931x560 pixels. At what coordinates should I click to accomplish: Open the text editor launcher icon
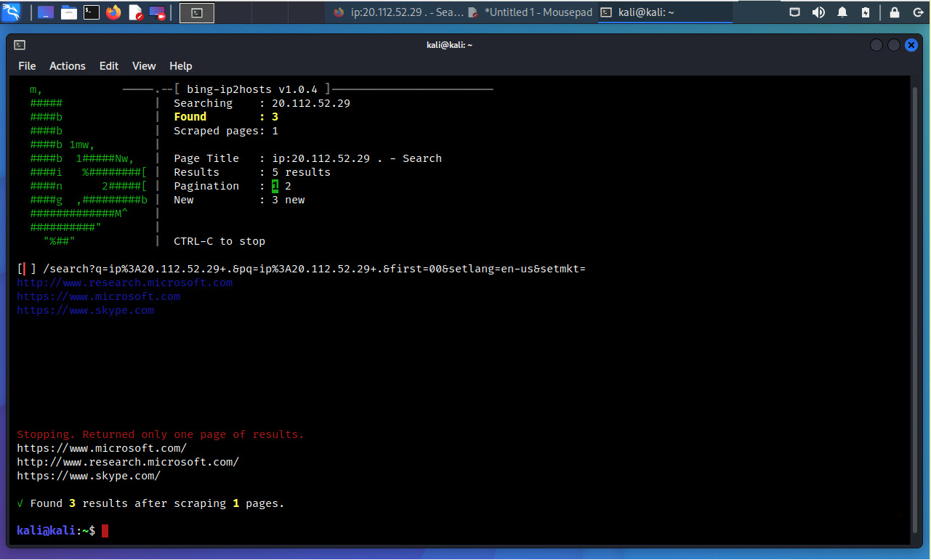pos(136,12)
